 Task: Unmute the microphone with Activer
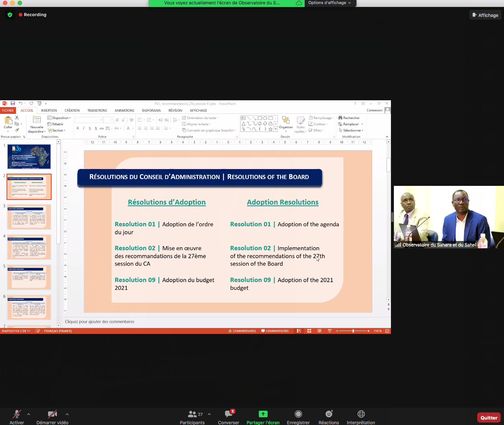[17, 414]
